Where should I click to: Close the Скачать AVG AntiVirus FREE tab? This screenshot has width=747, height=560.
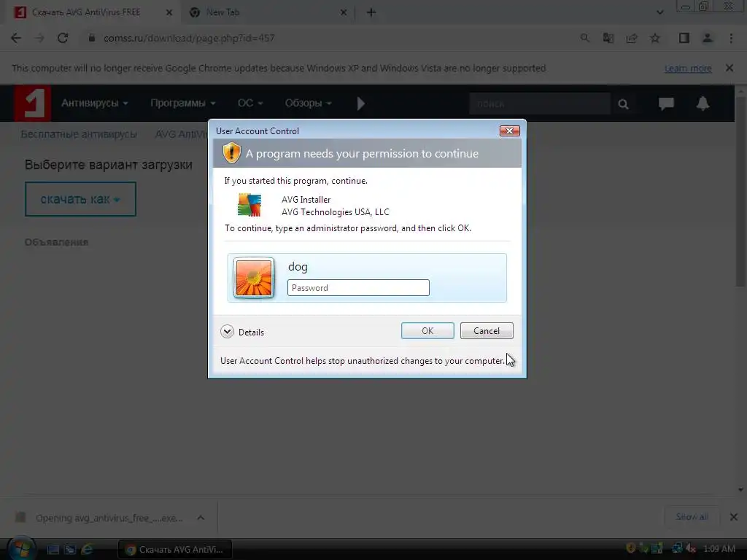[169, 12]
